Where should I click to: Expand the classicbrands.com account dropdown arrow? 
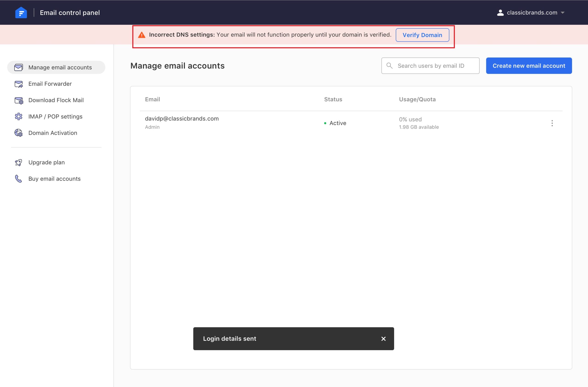563,13
